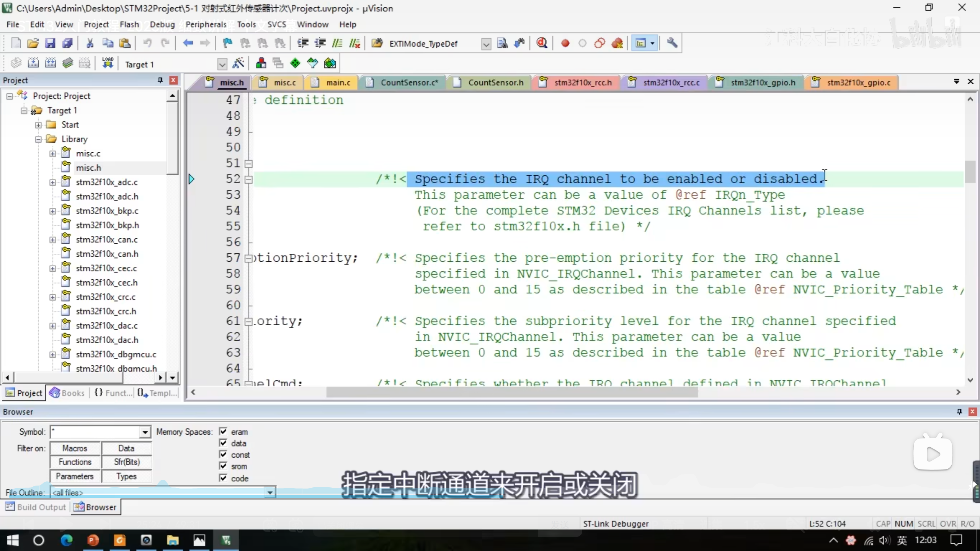Uncheck the eram memory space checkbox

click(x=223, y=432)
